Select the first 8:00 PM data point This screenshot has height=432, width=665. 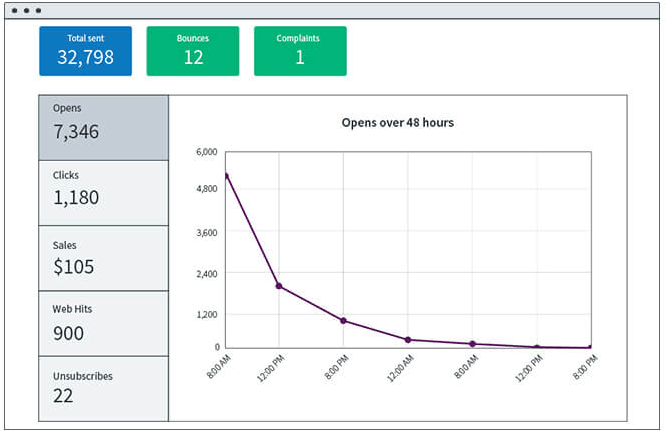[344, 321]
